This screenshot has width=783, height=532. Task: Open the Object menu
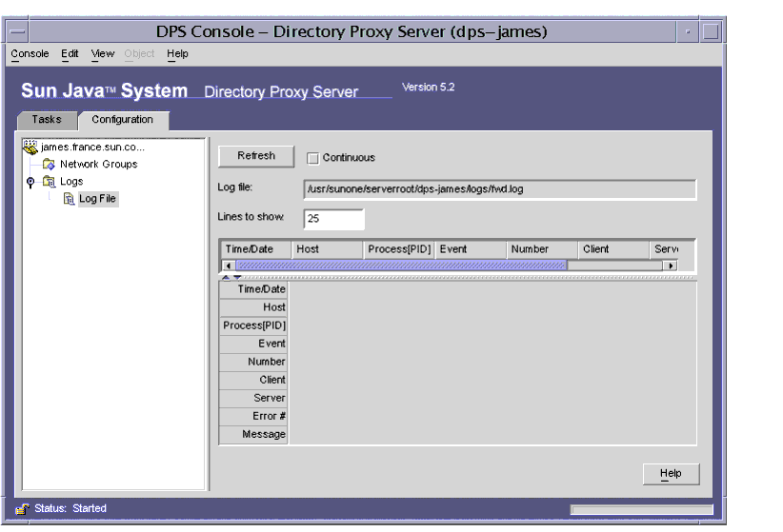[x=139, y=54]
